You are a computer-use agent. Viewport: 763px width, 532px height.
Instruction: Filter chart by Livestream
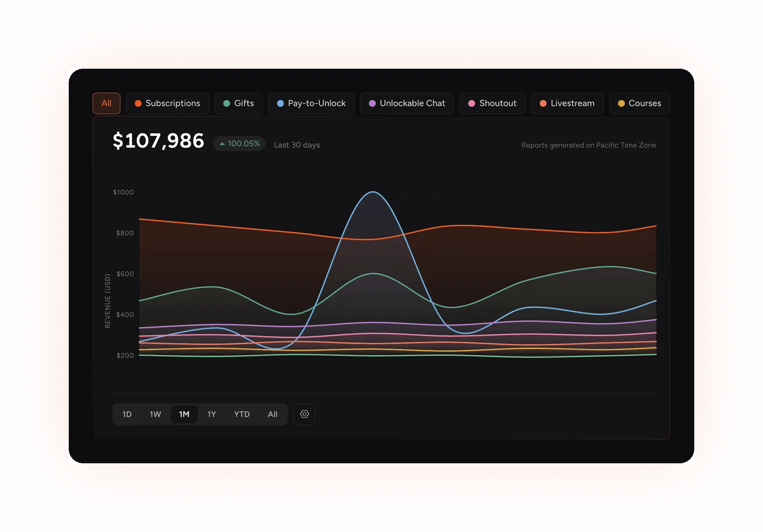tap(567, 103)
